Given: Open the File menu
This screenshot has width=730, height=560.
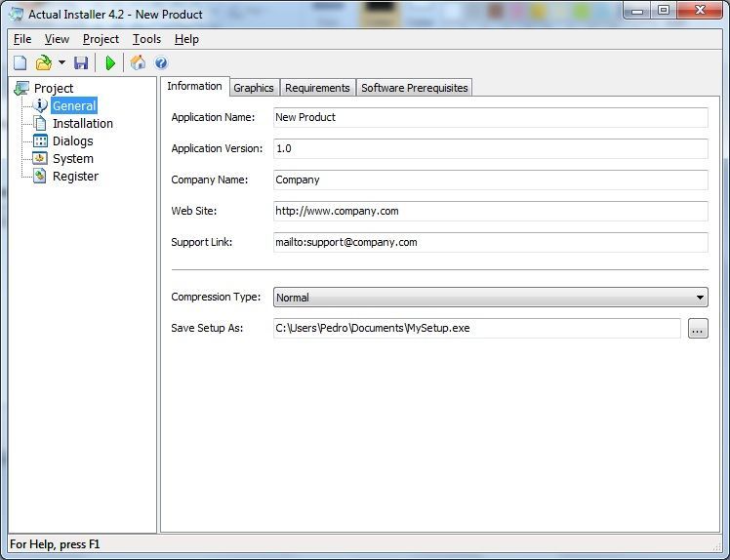Looking at the screenshot, I should [x=22, y=39].
